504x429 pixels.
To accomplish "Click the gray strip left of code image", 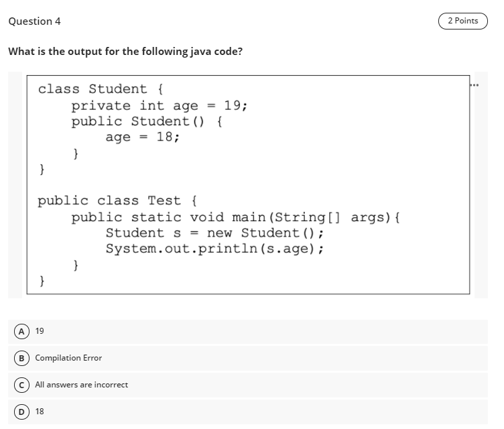I will click(x=15, y=185).
